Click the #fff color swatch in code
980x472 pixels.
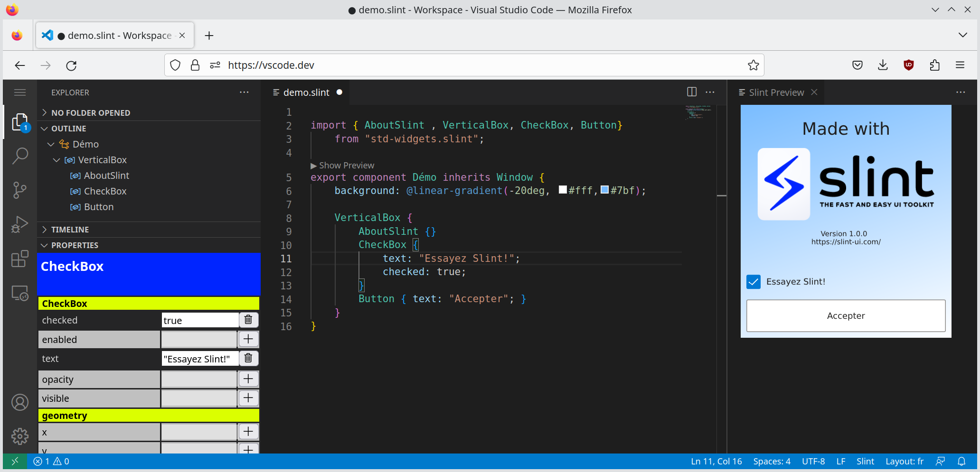[x=563, y=190]
